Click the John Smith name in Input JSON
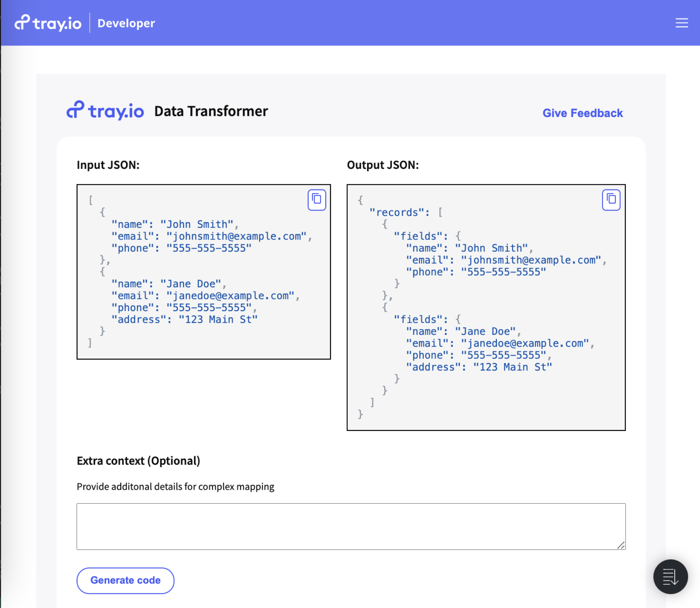 pos(198,224)
